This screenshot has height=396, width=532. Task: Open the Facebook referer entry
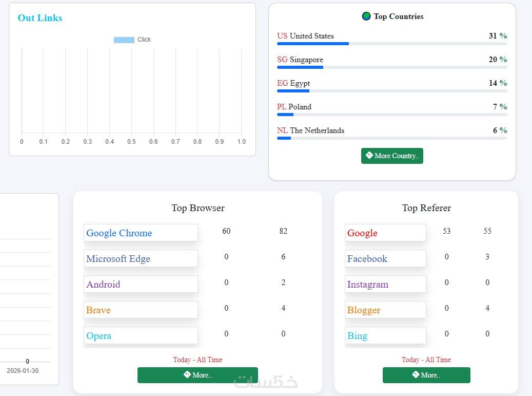pos(385,258)
